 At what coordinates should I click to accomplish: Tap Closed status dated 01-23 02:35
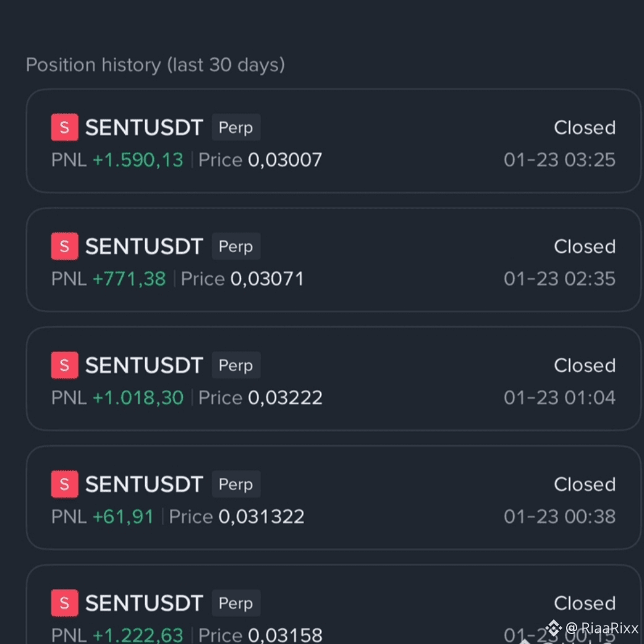coord(585,247)
